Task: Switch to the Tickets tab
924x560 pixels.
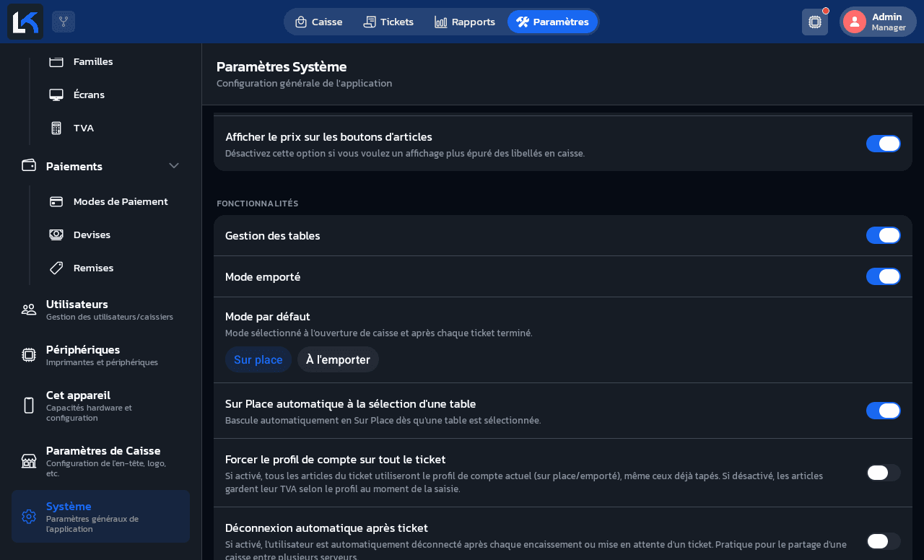Action: click(388, 22)
